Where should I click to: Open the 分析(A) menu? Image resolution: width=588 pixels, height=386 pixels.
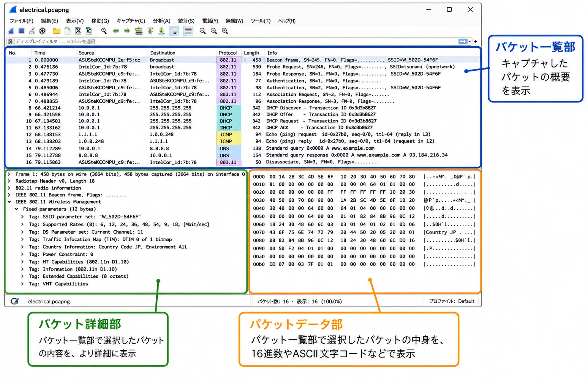(x=162, y=21)
